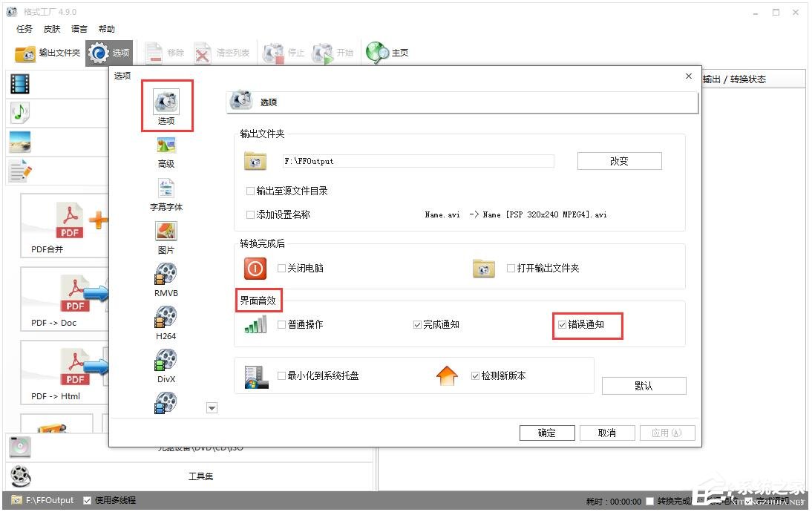Uncheck 检测新版本 checkbox
Viewport: 812px width, 512px height.
click(475, 376)
